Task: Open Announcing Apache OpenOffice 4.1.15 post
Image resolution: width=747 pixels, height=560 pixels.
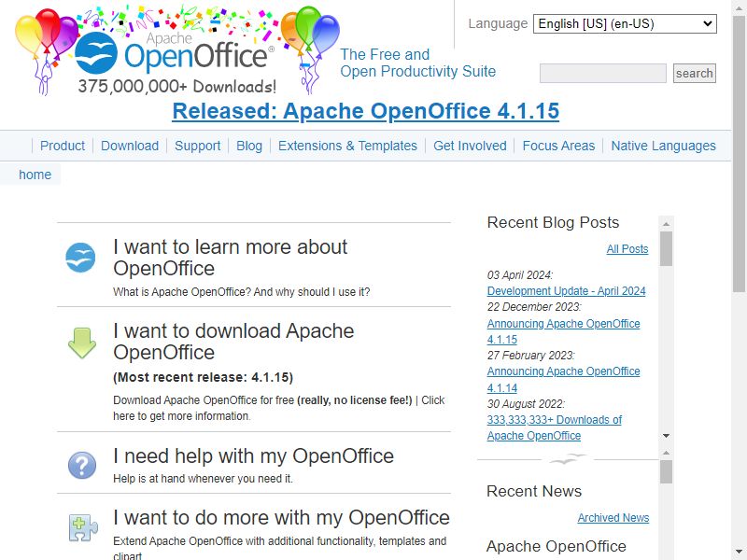Action: pyautogui.click(x=563, y=331)
